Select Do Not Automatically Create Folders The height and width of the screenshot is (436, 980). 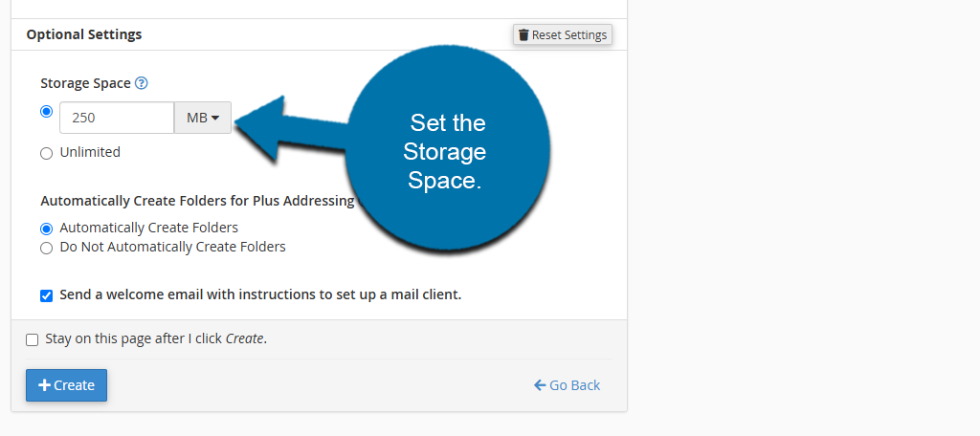point(46,248)
